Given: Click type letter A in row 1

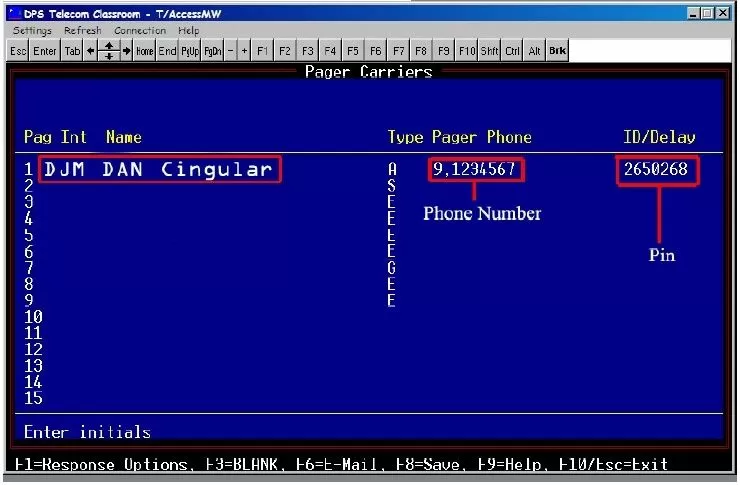Looking at the screenshot, I should tap(392, 169).
